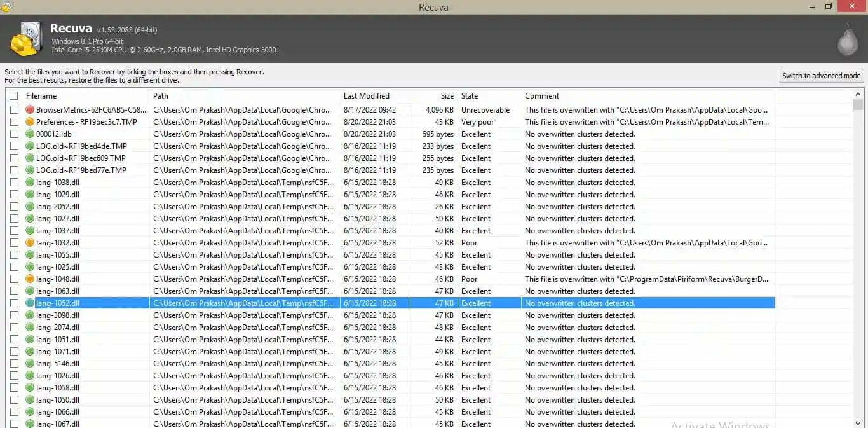The height and width of the screenshot is (428, 868).
Task: Click the "Very poor" state cell
Action: (x=477, y=122)
